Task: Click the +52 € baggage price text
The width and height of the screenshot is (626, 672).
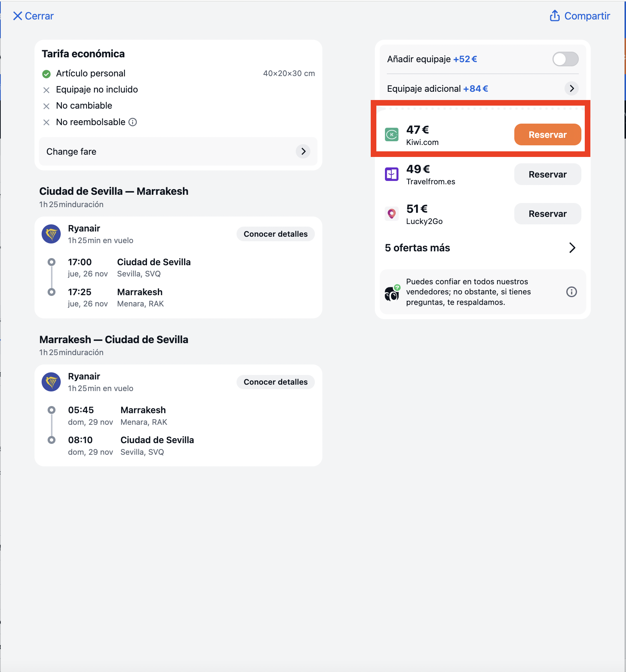Action: pyautogui.click(x=465, y=59)
